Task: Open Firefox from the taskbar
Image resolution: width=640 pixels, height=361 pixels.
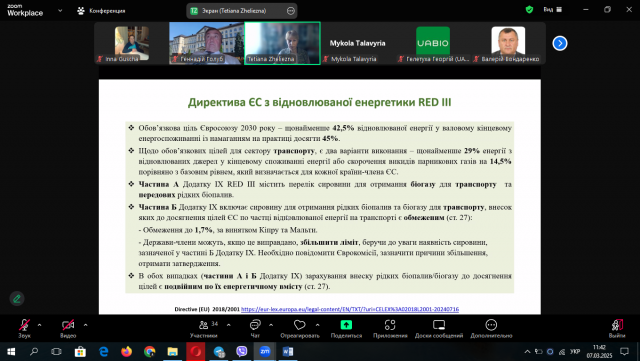Action: coord(127,351)
